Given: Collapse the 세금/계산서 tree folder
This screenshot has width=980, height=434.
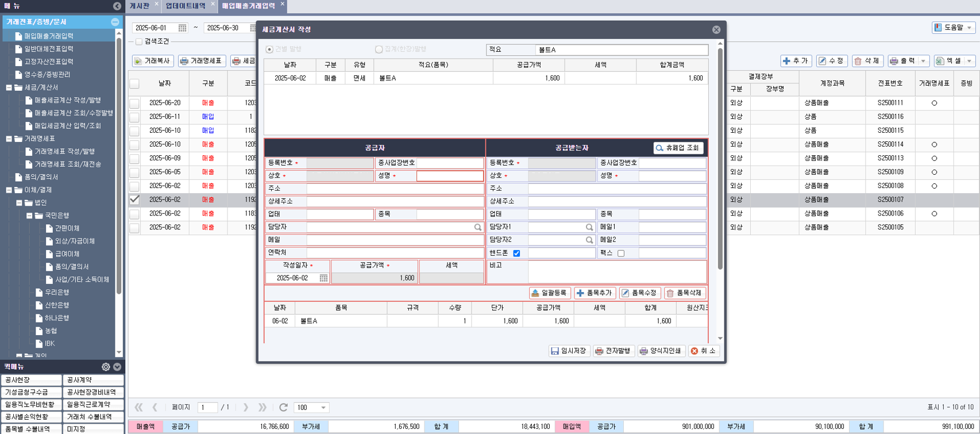Looking at the screenshot, I should pyautogui.click(x=9, y=87).
